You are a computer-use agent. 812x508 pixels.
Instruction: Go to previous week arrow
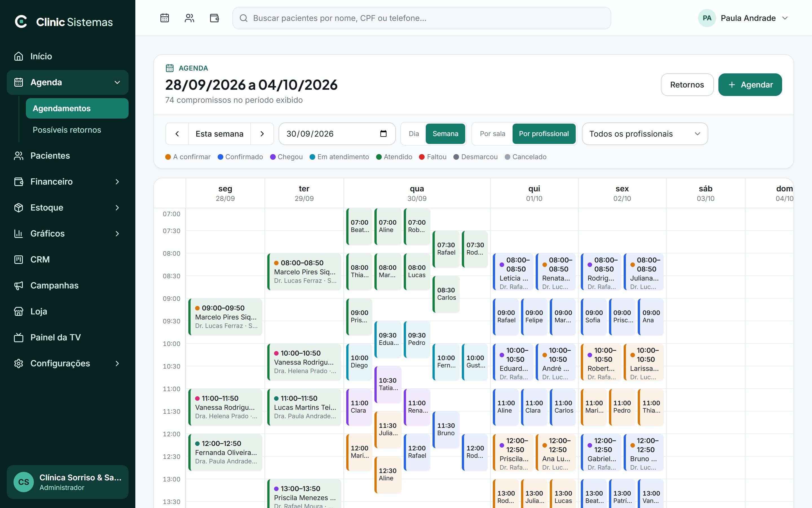tap(177, 134)
